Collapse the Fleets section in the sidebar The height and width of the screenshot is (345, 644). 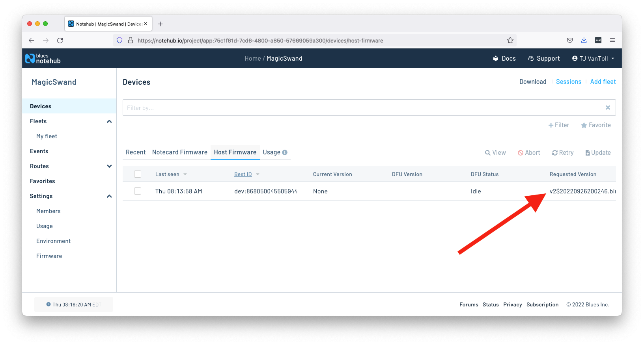coord(109,121)
